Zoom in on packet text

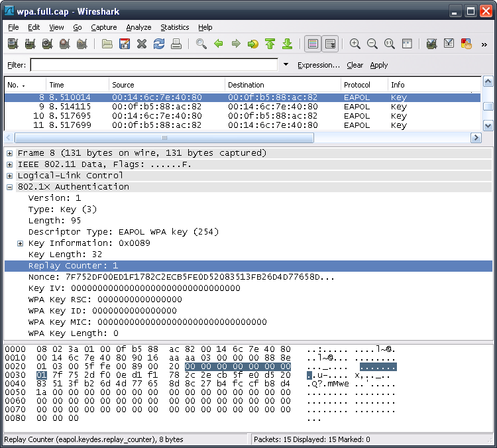355,44
